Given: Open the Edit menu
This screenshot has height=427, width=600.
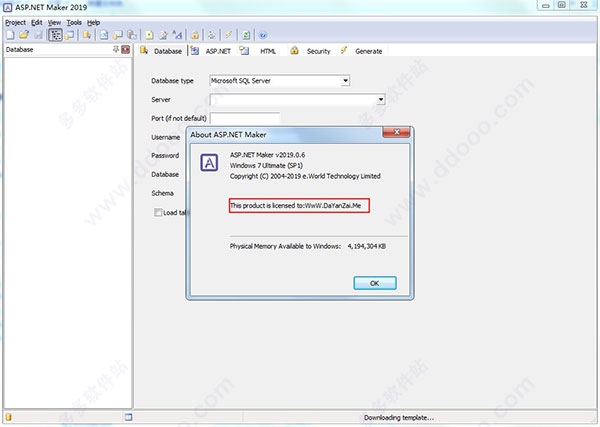Looking at the screenshot, I should 37,23.
